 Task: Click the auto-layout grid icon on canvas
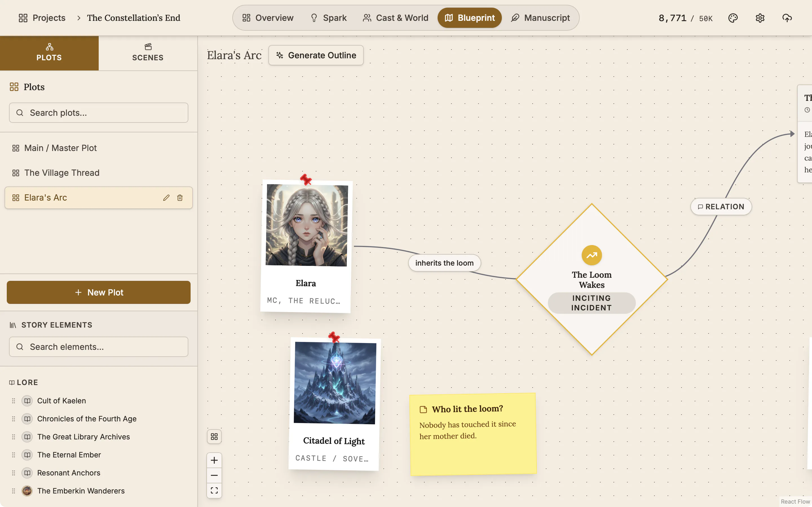click(x=214, y=437)
